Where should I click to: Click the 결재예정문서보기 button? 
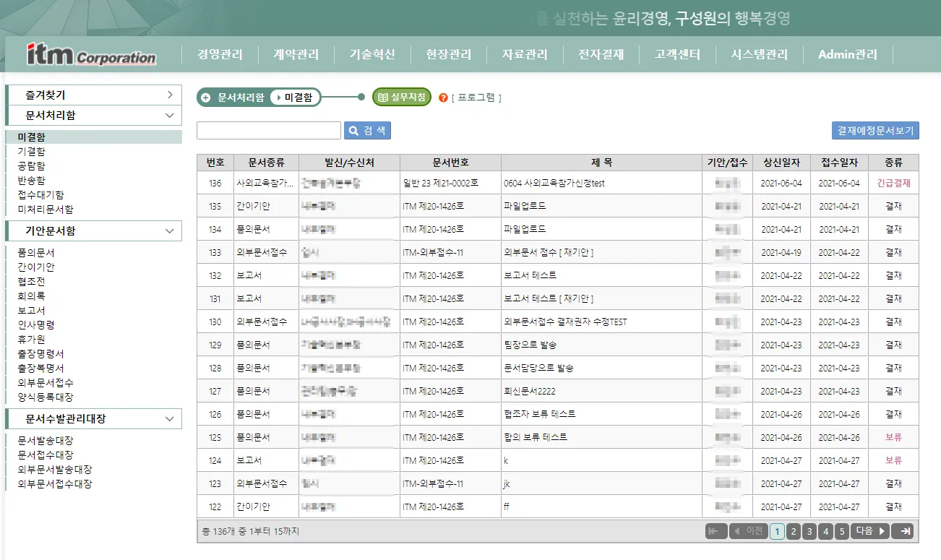[x=875, y=130]
